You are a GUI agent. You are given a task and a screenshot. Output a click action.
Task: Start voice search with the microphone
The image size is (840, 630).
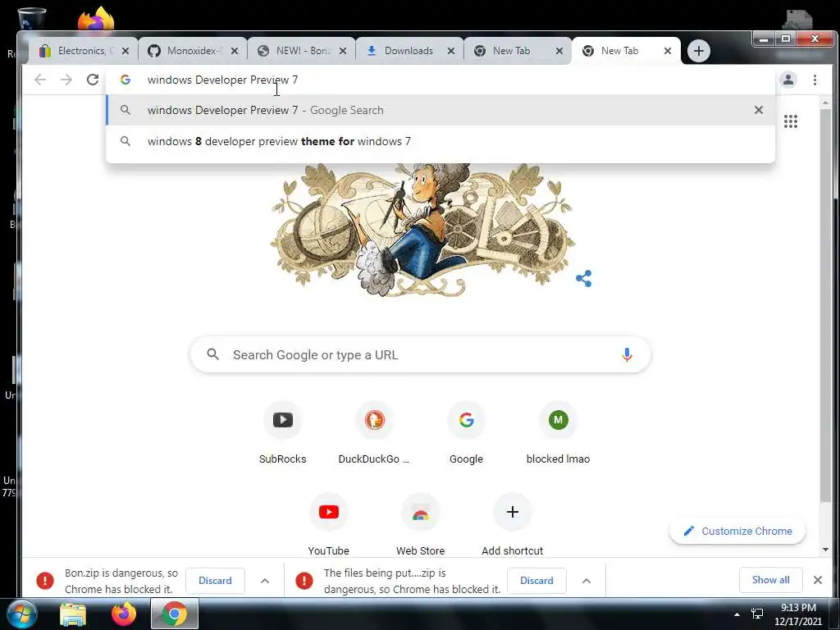point(627,354)
